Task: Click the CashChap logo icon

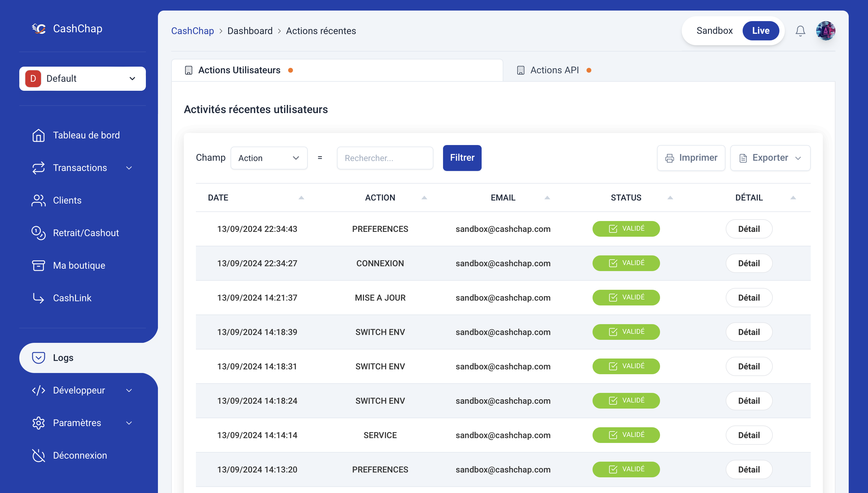Action: point(39,29)
